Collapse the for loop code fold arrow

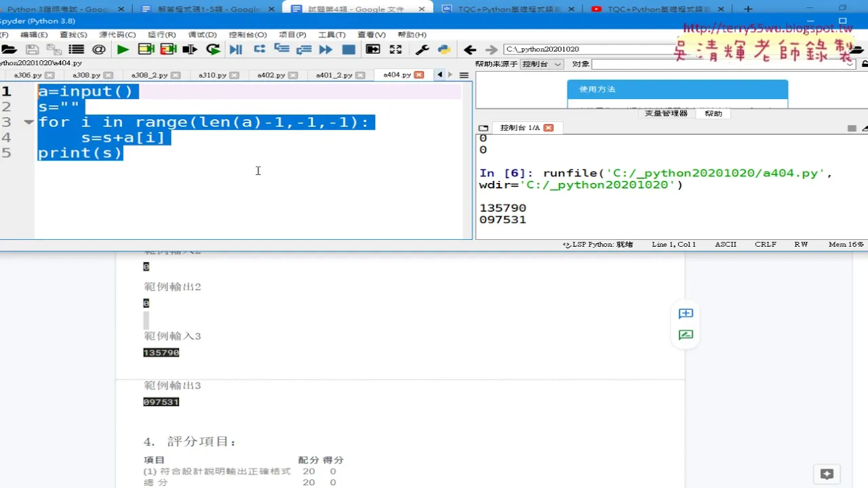pyautogui.click(x=28, y=122)
